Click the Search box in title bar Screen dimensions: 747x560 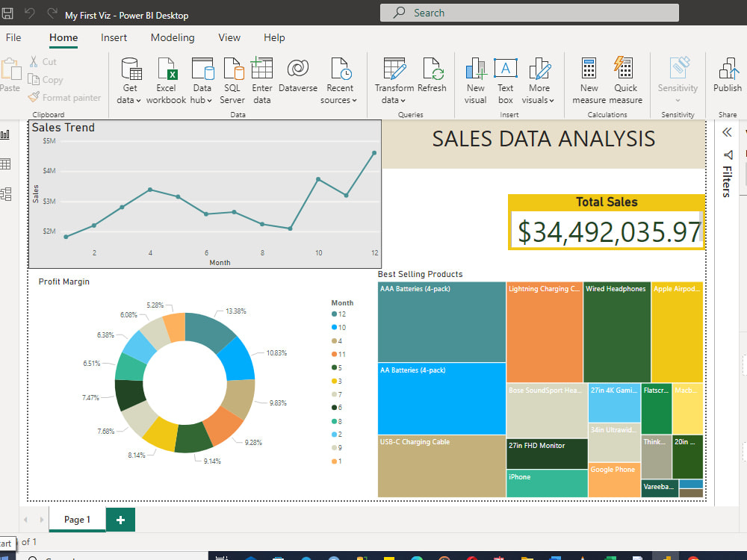530,13
